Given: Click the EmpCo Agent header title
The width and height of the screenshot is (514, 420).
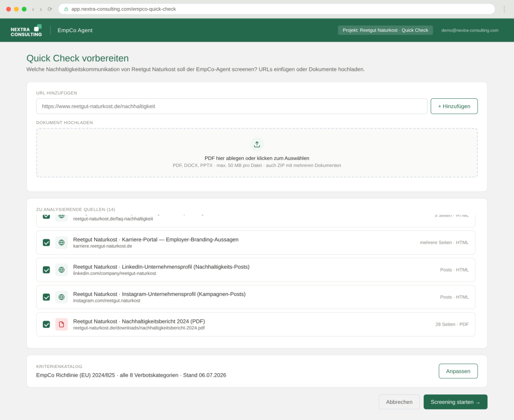Looking at the screenshot, I should point(75,30).
